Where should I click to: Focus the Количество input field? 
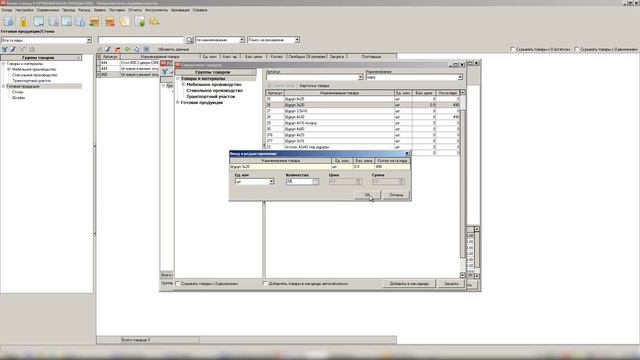(x=299, y=182)
